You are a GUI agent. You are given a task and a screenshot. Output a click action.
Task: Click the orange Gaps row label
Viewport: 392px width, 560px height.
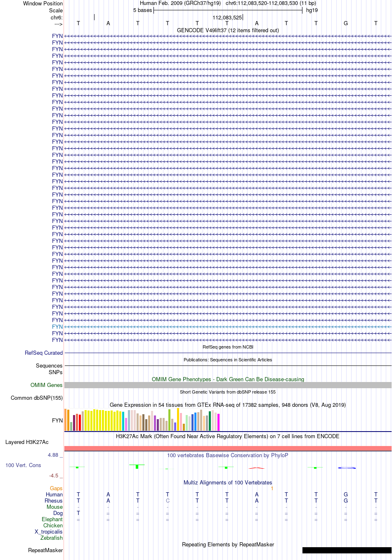56,488
